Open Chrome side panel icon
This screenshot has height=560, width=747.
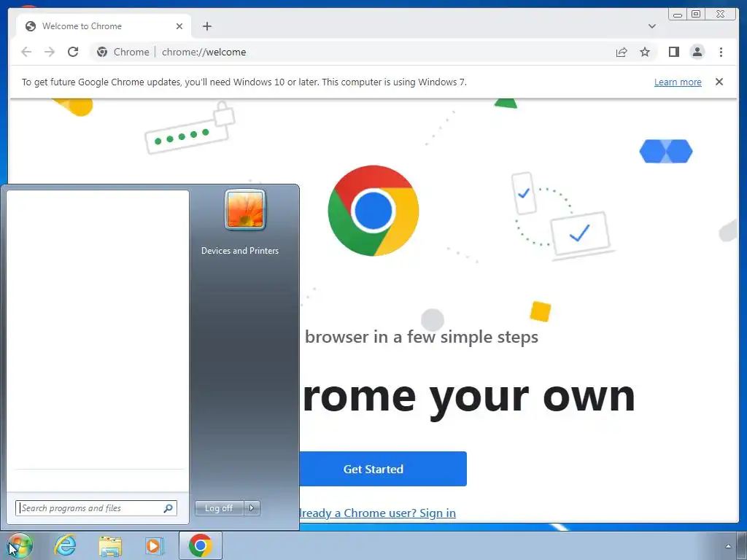click(x=673, y=52)
